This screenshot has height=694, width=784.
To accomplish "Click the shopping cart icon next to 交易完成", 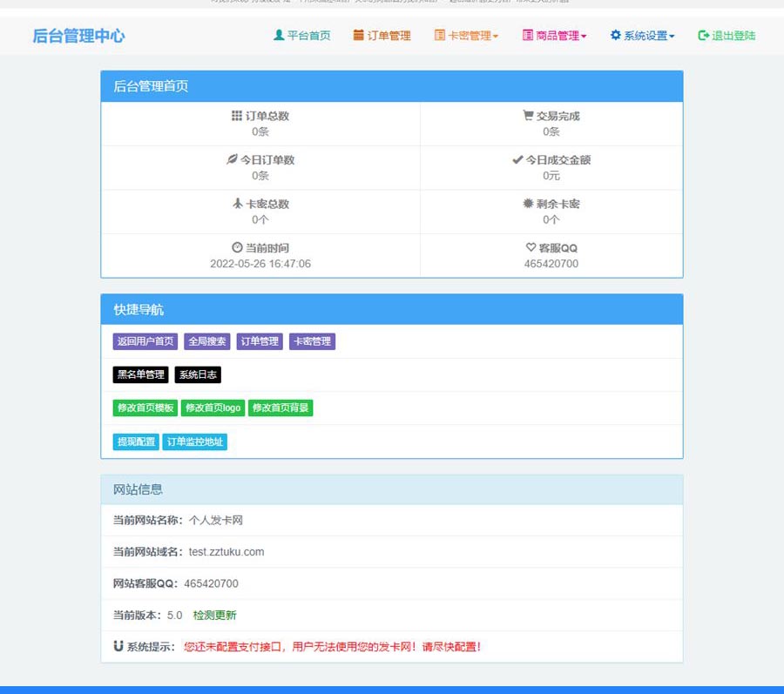I will [528, 116].
